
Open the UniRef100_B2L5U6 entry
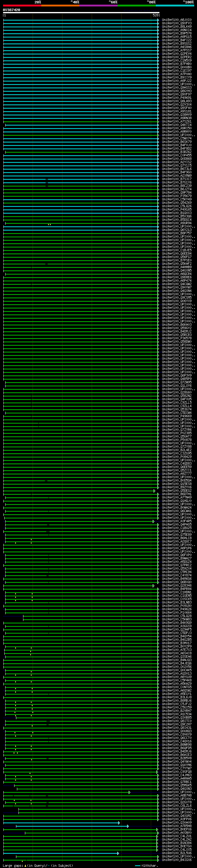pyautogui.click(x=176, y=853)
